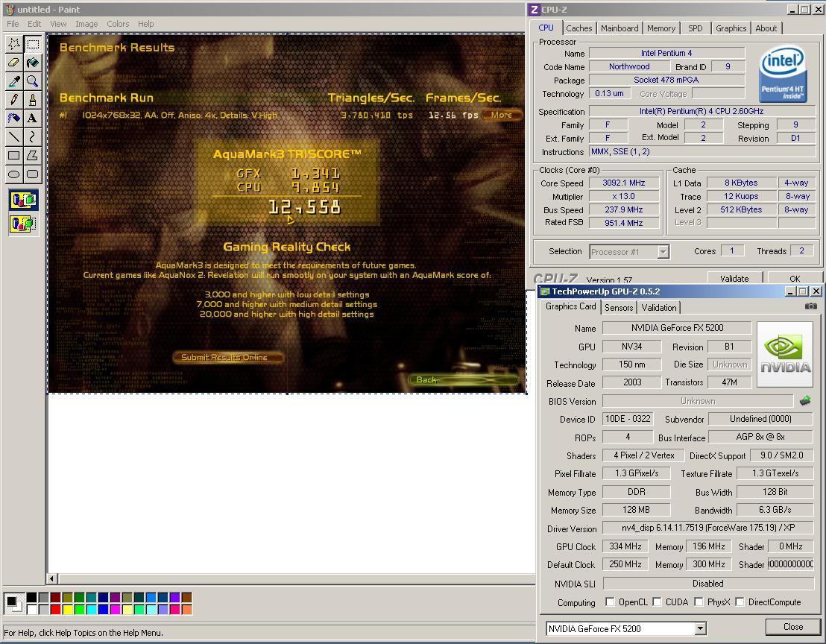Viewport: 826px width, 644px height.
Task: Toggle the DirectCompute checkbox in GPU-Z
Action: [740, 602]
